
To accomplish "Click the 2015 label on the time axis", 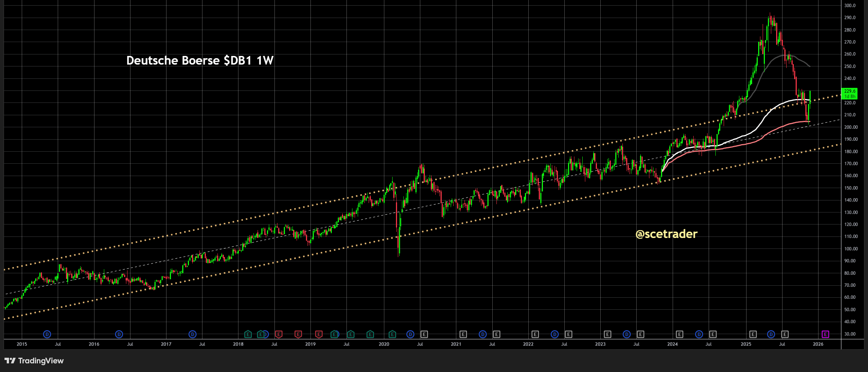I will (x=22, y=344).
